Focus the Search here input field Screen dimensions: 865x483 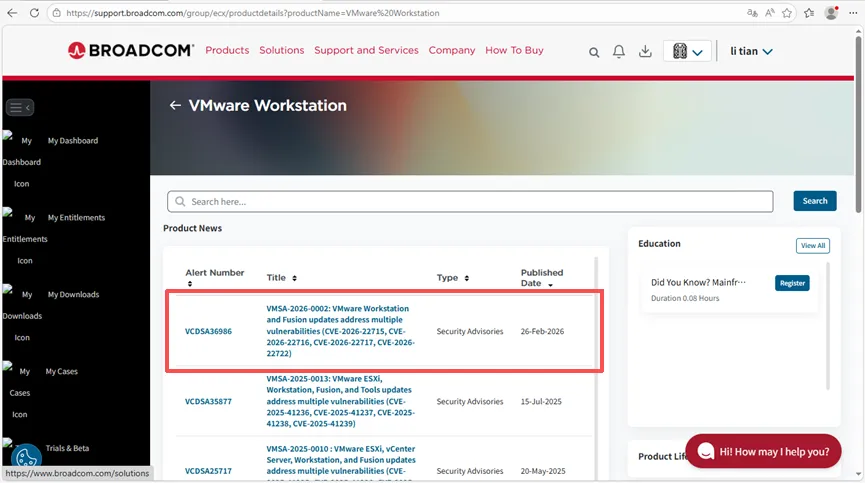tap(470, 202)
